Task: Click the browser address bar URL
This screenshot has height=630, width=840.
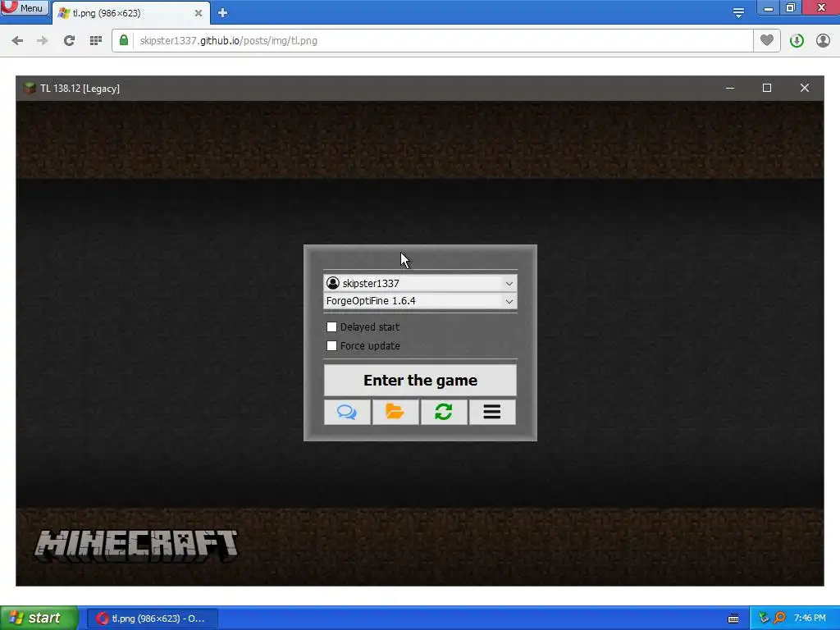Action: click(x=228, y=41)
